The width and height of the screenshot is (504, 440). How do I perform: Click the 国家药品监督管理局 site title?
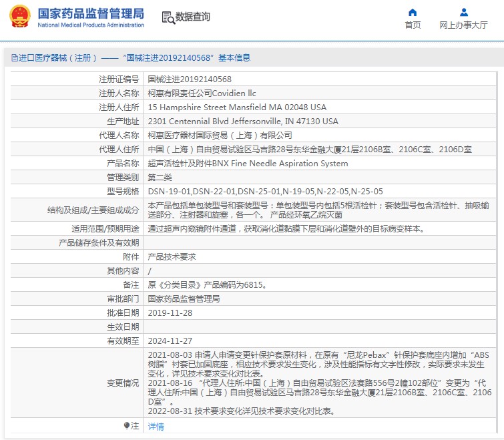pyautogui.click(x=91, y=13)
